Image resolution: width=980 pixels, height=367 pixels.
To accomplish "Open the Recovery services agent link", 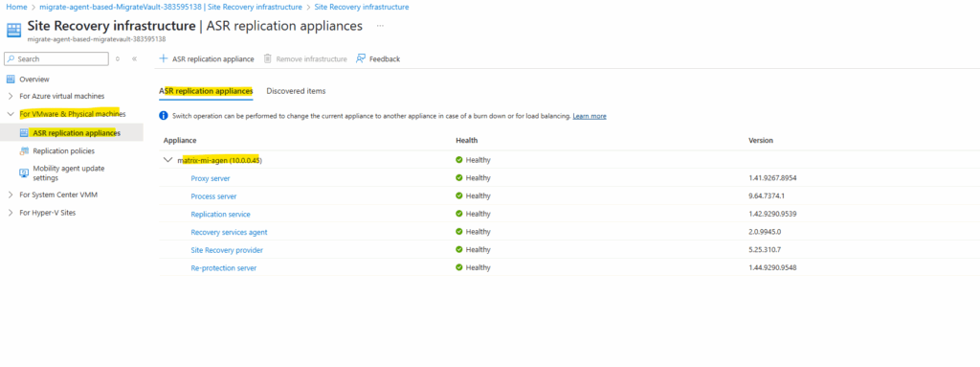I will pyautogui.click(x=229, y=232).
